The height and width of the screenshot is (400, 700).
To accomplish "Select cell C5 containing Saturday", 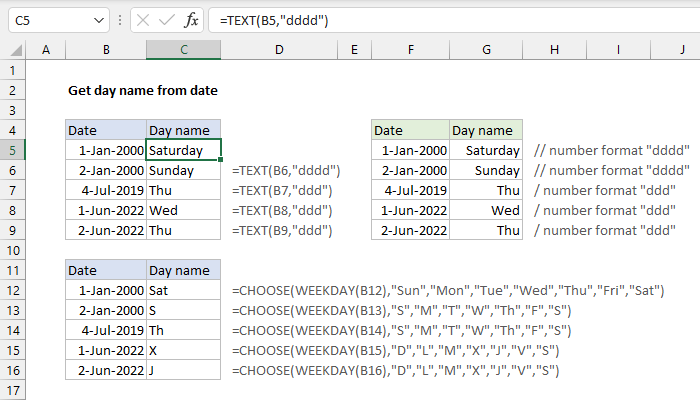I will point(183,150).
